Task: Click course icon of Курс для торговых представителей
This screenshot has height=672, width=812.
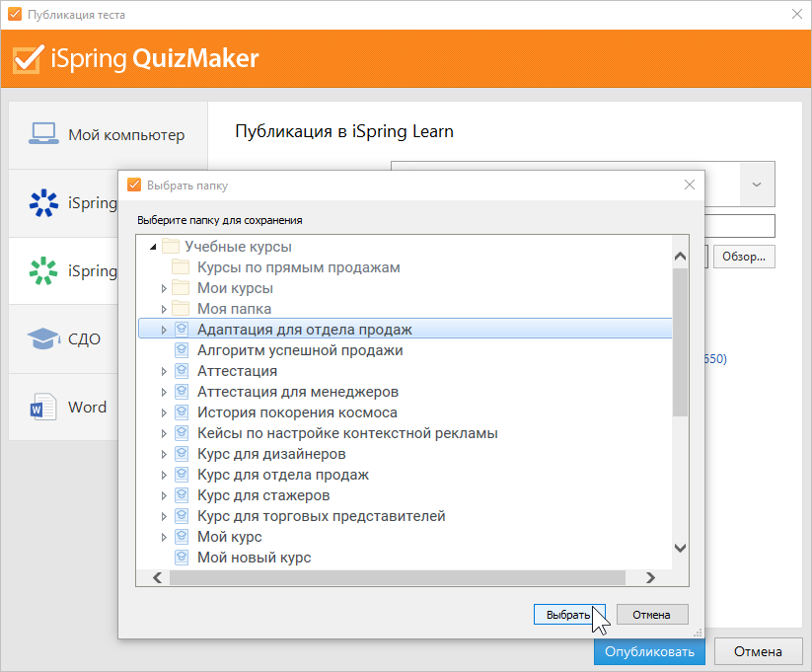Action: coord(182,516)
